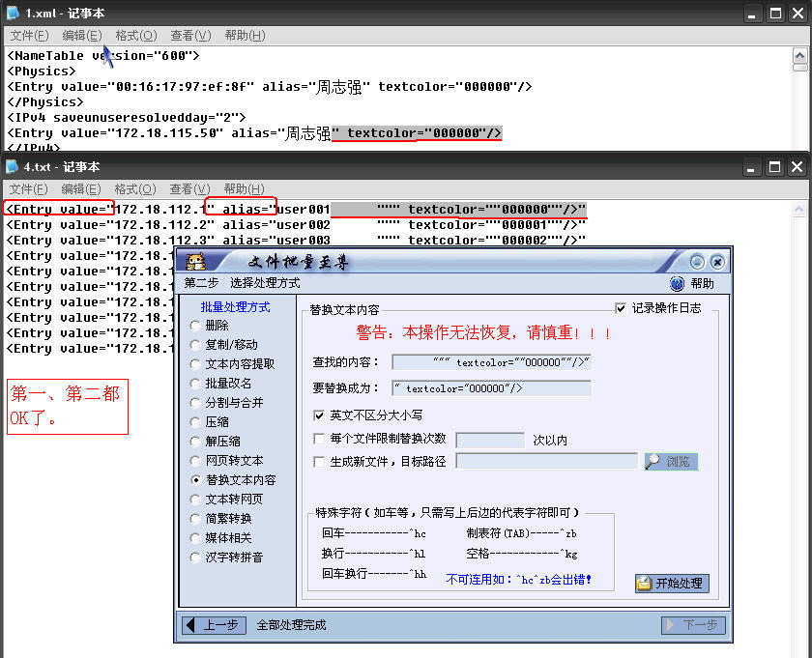Uncheck 记录操作日志 logging checkbox
The image size is (812, 658).
[621, 307]
